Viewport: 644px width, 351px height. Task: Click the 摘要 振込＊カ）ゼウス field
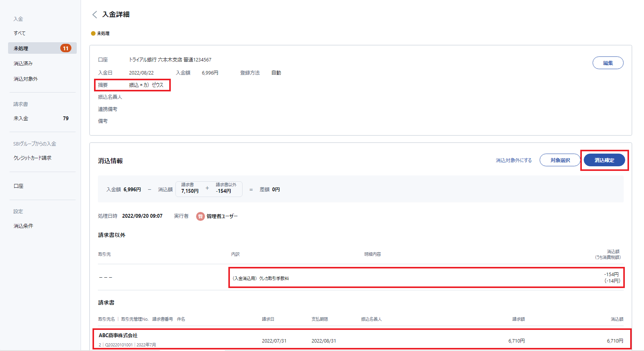(x=132, y=85)
